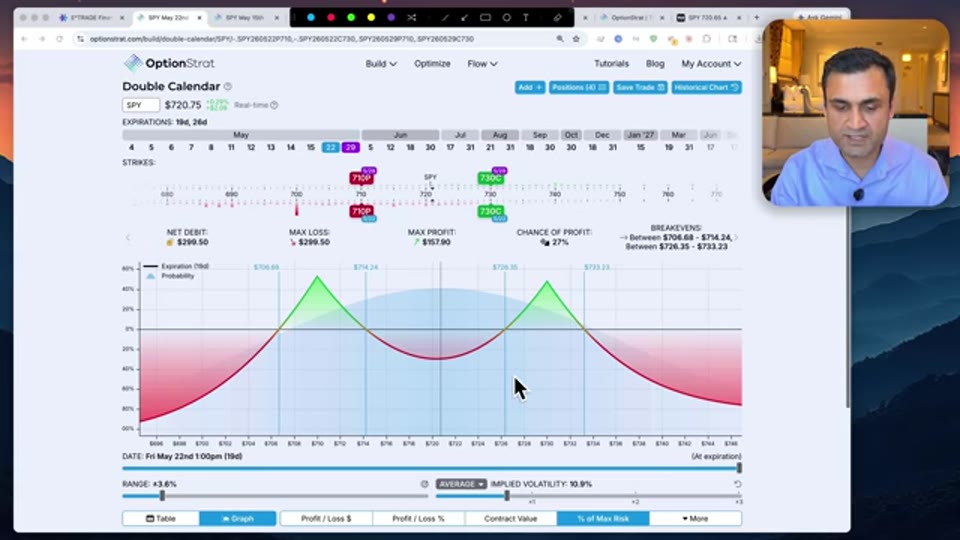Expand the Jul expiration month header
This screenshot has height=540, width=960.
coord(460,135)
